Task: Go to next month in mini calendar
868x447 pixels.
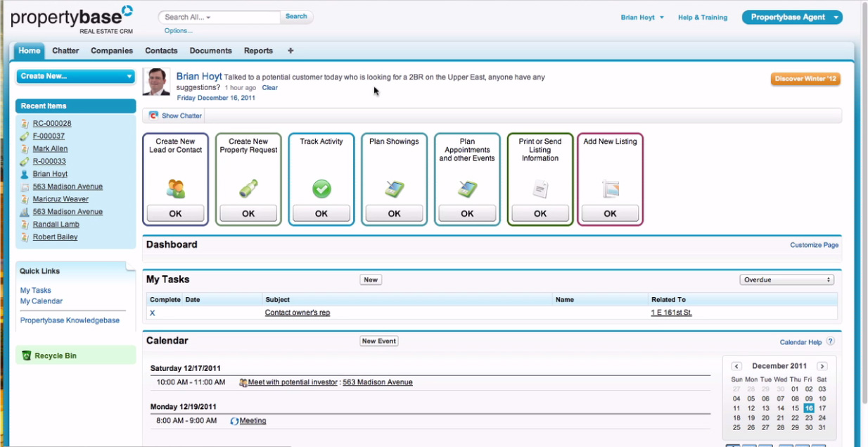Action: (x=822, y=366)
